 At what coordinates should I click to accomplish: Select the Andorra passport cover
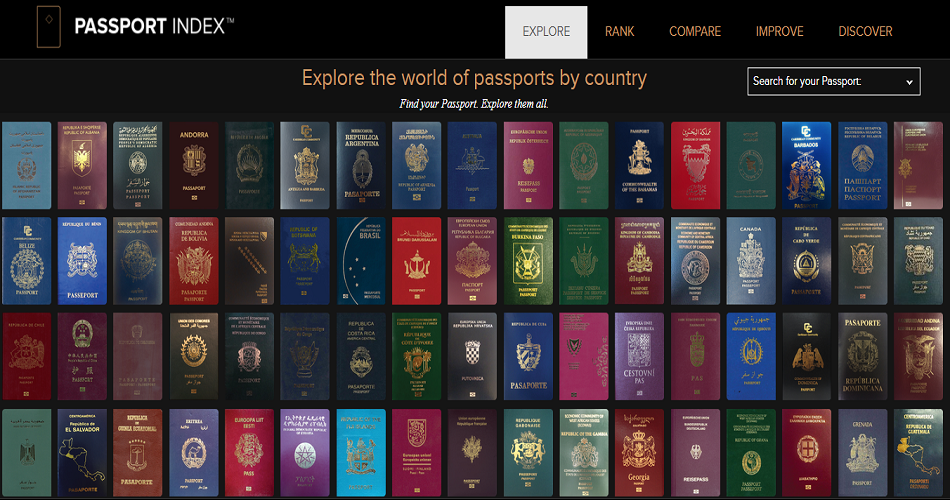click(x=194, y=165)
